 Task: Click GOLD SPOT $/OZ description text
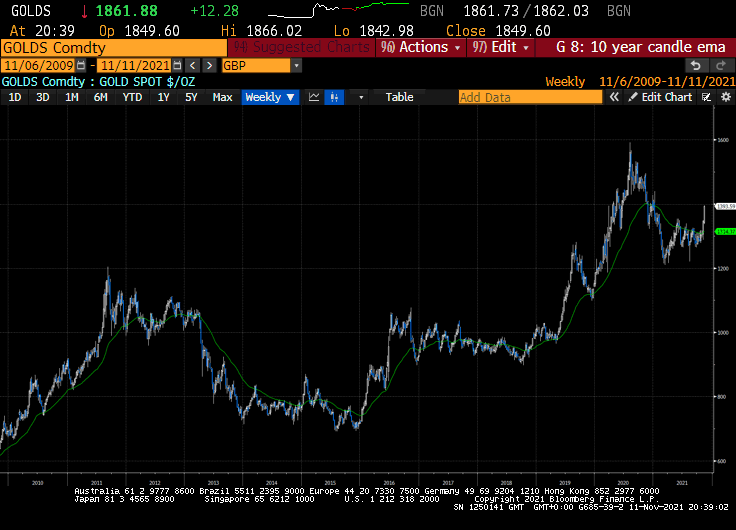(147, 82)
